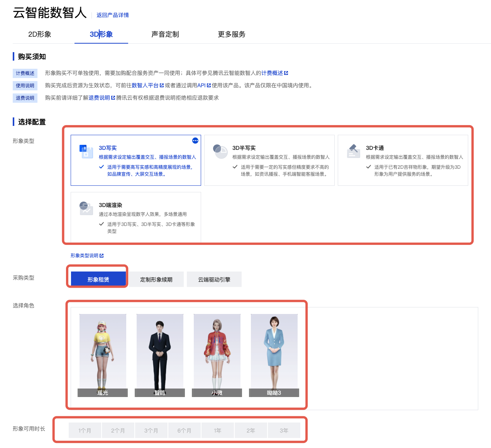
Task: Choose 云端驱动引擎 purchase type
Action: coord(214,279)
